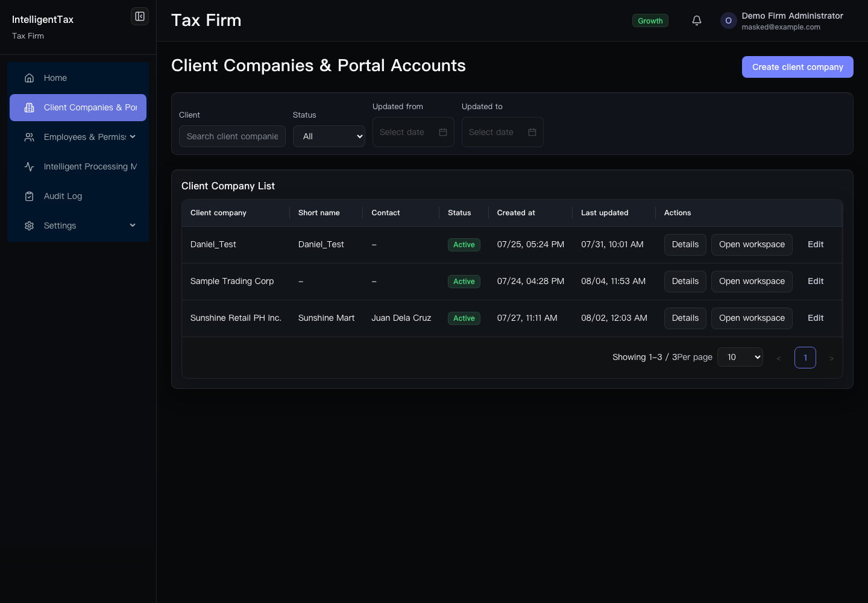Open workspace for Daniel_Test
The height and width of the screenshot is (603, 868).
point(752,245)
